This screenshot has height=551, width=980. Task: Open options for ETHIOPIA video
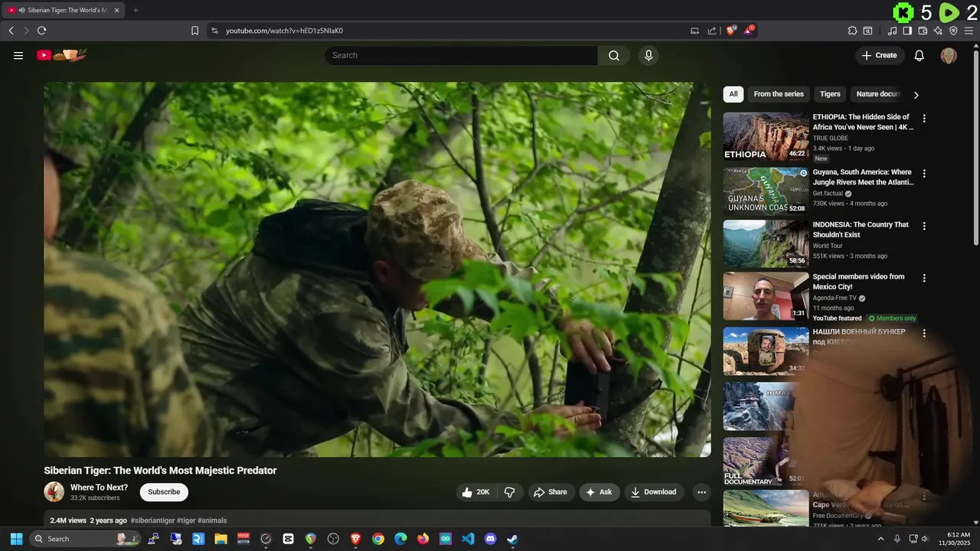(924, 119)
